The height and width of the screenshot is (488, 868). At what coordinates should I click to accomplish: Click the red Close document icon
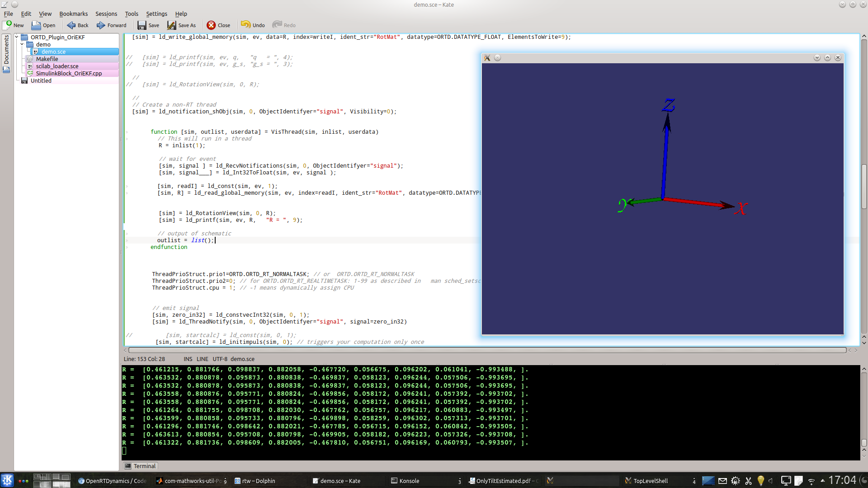click(x=211, y=25)
